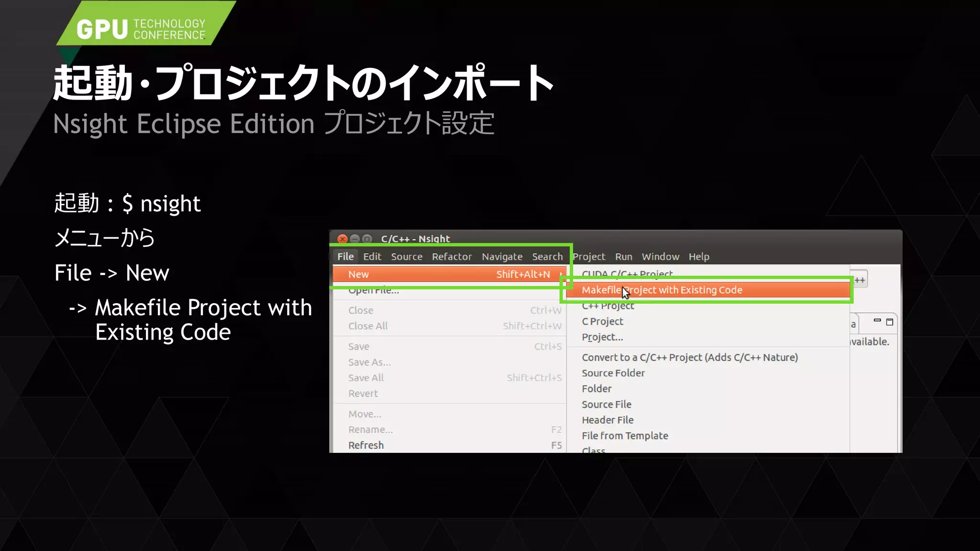Minimize the right side view panel
The image size is (980, 551).
(x=877, y=321)
